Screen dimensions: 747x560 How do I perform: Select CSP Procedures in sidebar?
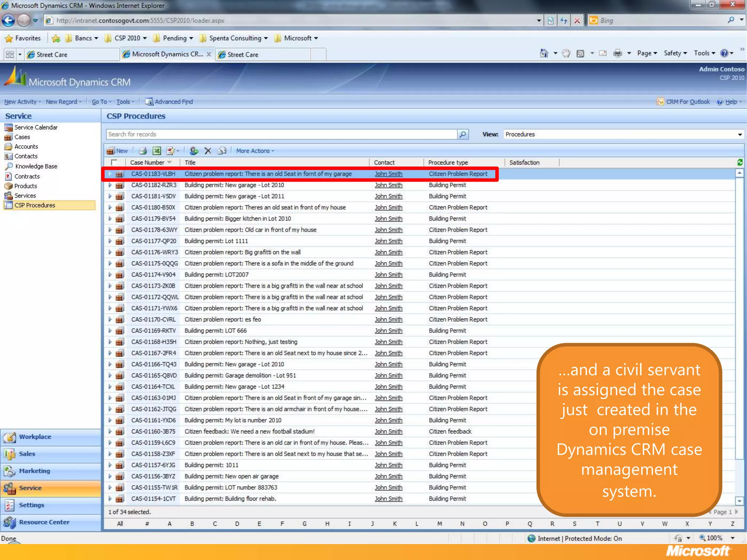[50, 205]
